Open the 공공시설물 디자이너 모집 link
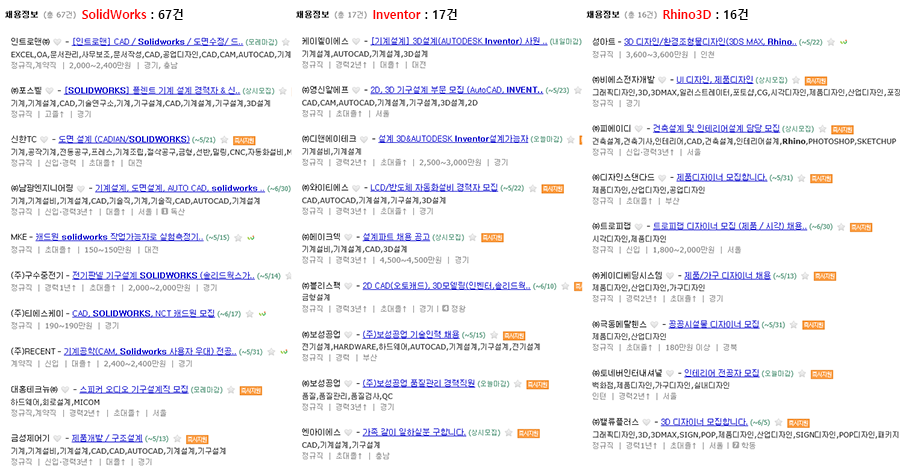 point(713,325)
